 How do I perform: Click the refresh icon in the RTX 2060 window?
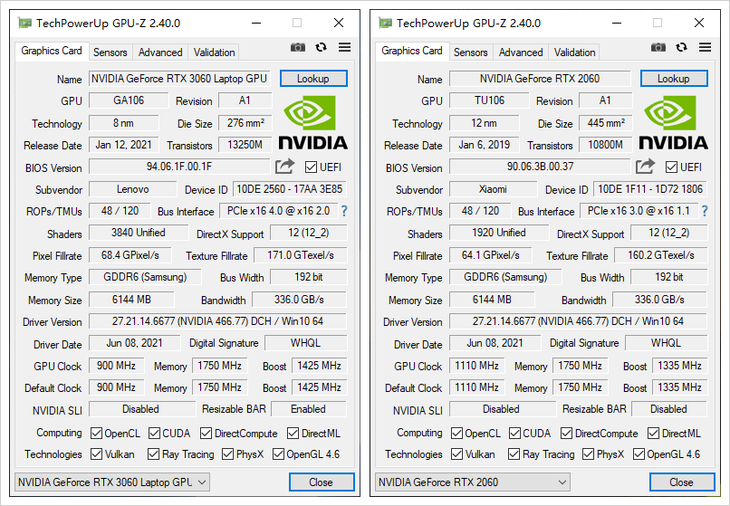point(681,47)
